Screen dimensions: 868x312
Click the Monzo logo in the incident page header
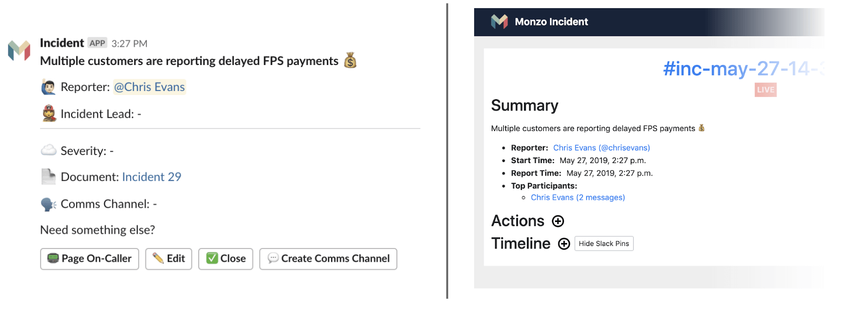tap(499, 21)
